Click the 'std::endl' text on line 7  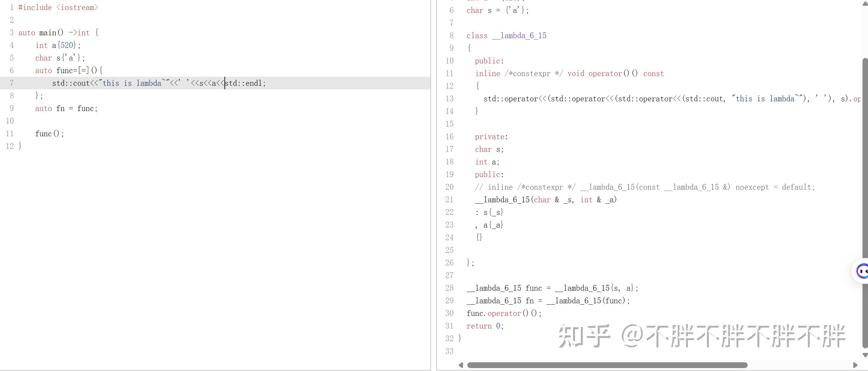244,83
